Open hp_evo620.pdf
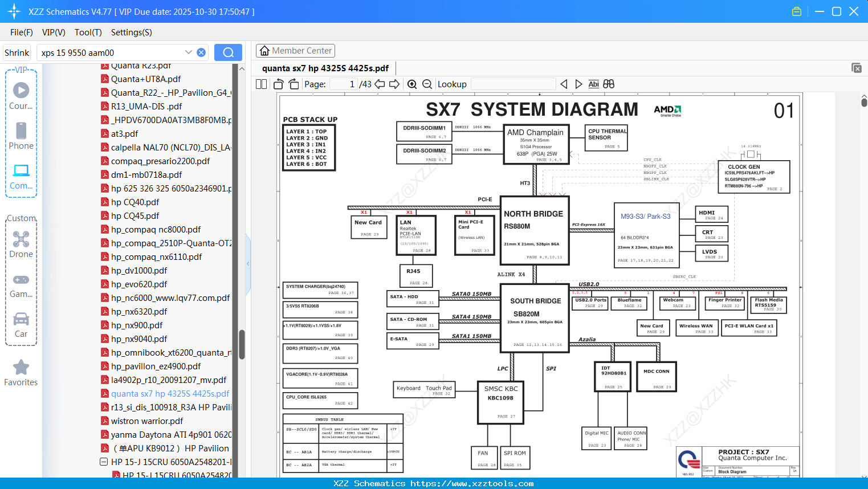Screen dimensions: 868x489 (x=139, y=284)
